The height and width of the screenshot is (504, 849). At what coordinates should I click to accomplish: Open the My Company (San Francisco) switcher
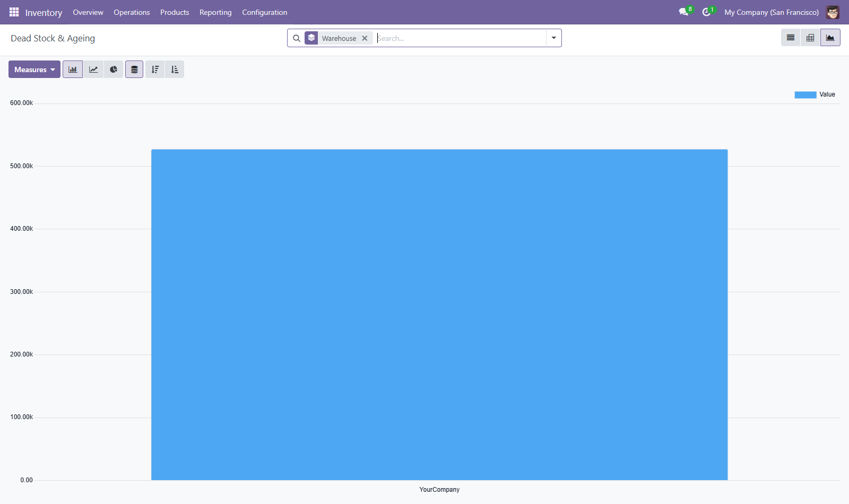772,12
